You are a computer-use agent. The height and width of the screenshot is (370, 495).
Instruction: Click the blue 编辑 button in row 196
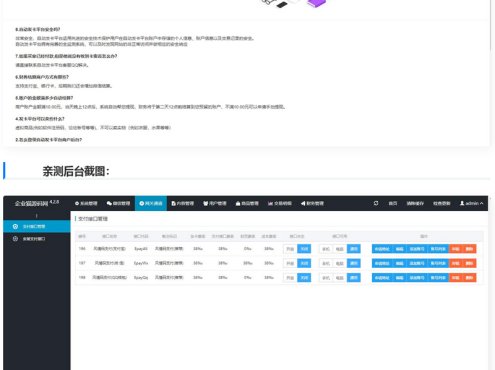point(400,249)
